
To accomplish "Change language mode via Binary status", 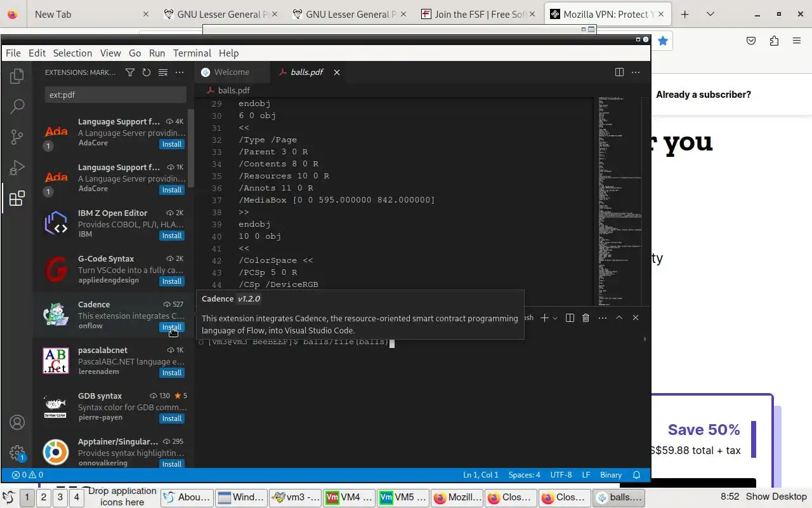I will coord(611,475).
